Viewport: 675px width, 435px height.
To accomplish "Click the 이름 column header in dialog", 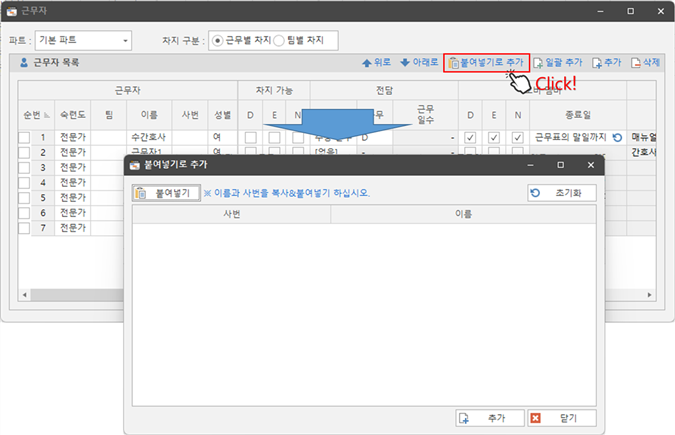I will tap(463, 214).
